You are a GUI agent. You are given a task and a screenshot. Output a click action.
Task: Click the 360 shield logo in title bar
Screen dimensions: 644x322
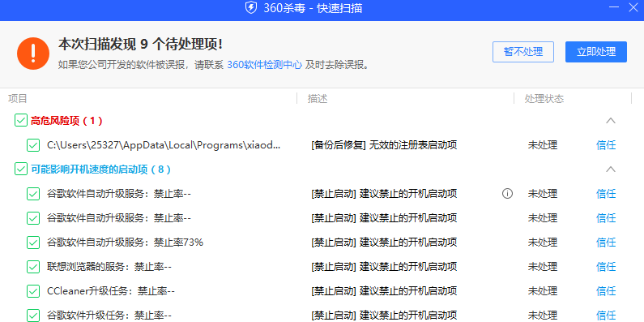[x=251, y=8]
